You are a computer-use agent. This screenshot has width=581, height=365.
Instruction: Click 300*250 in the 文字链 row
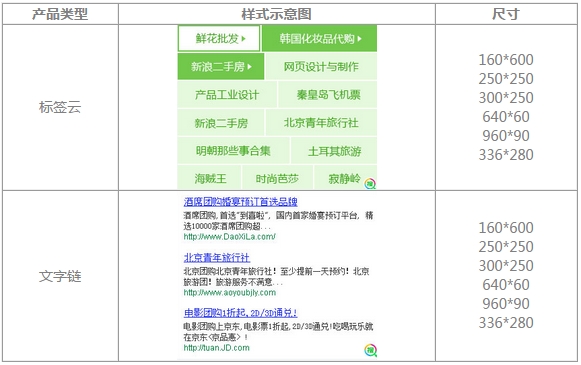coord(506,266)
